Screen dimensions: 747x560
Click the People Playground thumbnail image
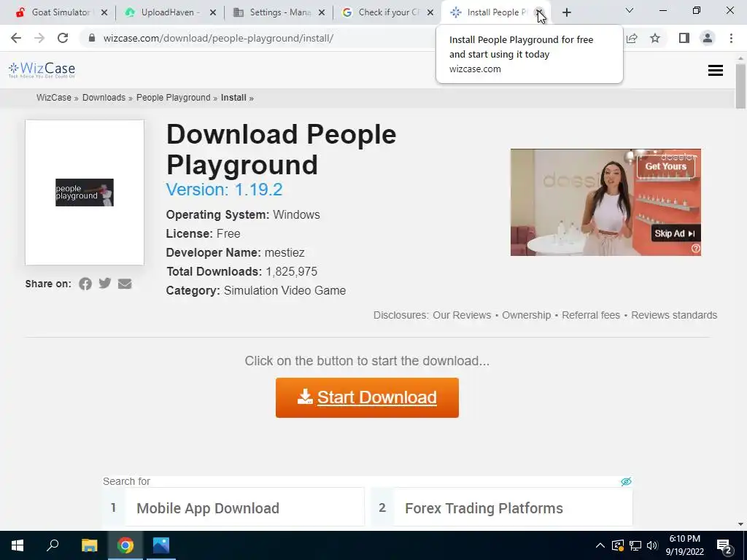click(85, 192)
